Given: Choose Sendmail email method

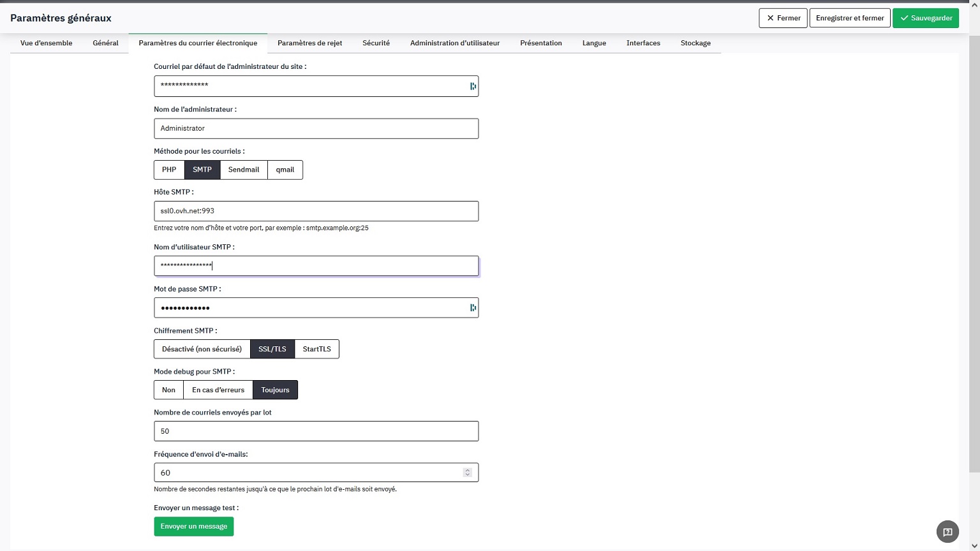Looking at the screenshot, I should (244, 170).
